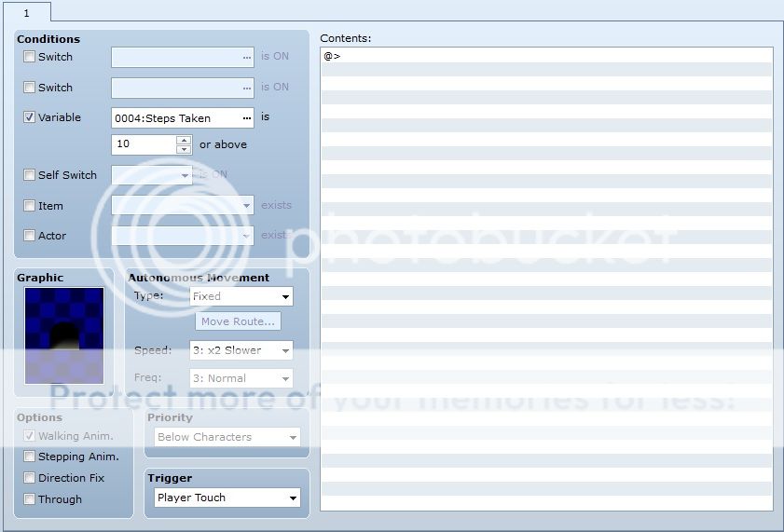This screenshot has height=532, width=784.
Task: Turn on the Through option
Action: click(x=30, y=499)
